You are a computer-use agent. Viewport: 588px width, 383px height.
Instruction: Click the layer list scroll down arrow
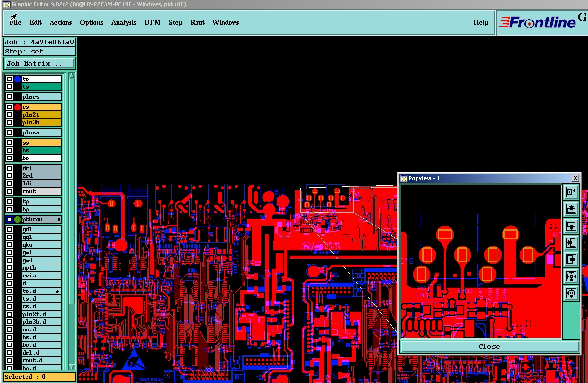pyautogui.click(x=72, y=367)
